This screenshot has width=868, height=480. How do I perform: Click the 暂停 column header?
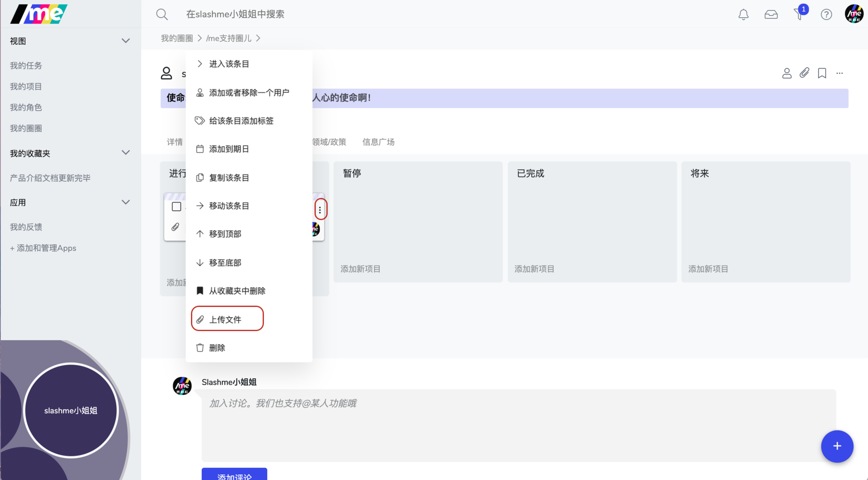[x=352, y=173]
